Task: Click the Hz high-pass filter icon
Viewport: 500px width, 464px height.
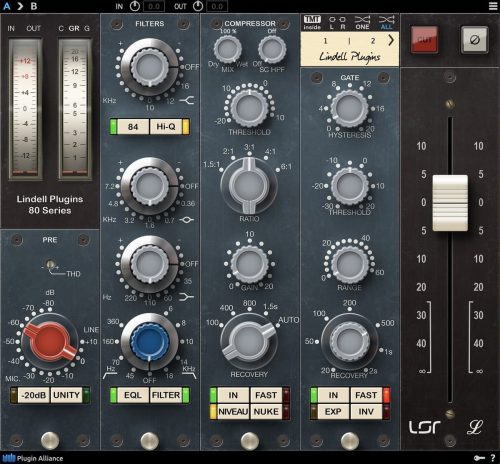Action: (x=111, y=372)
